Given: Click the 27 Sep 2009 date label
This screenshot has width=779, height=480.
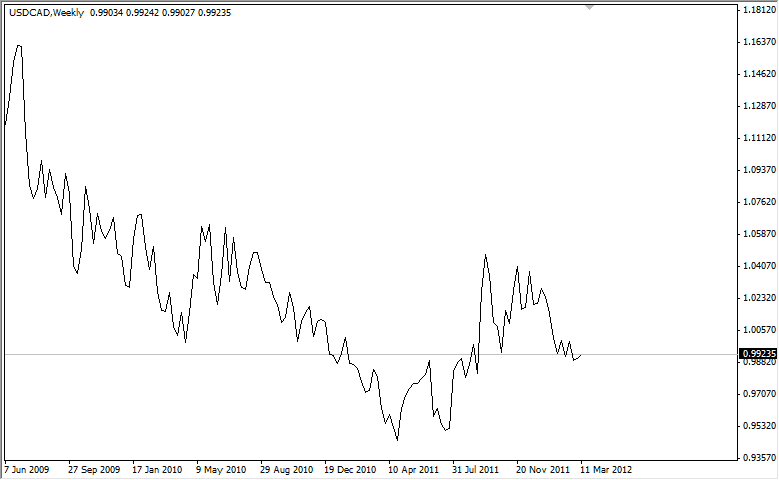Looking at the screenshot, I should (x=94, y=470).
